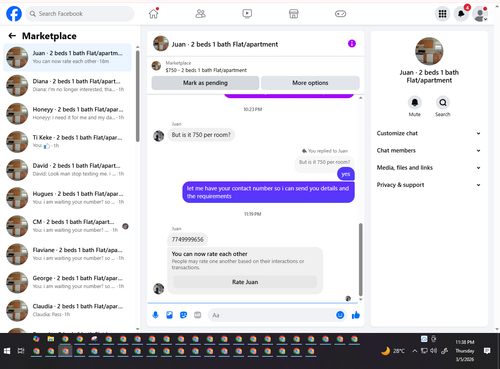The height and width of the screenshot is (369, 500).
Task: Click Mark as pending button
Action: tap(205, 83)
